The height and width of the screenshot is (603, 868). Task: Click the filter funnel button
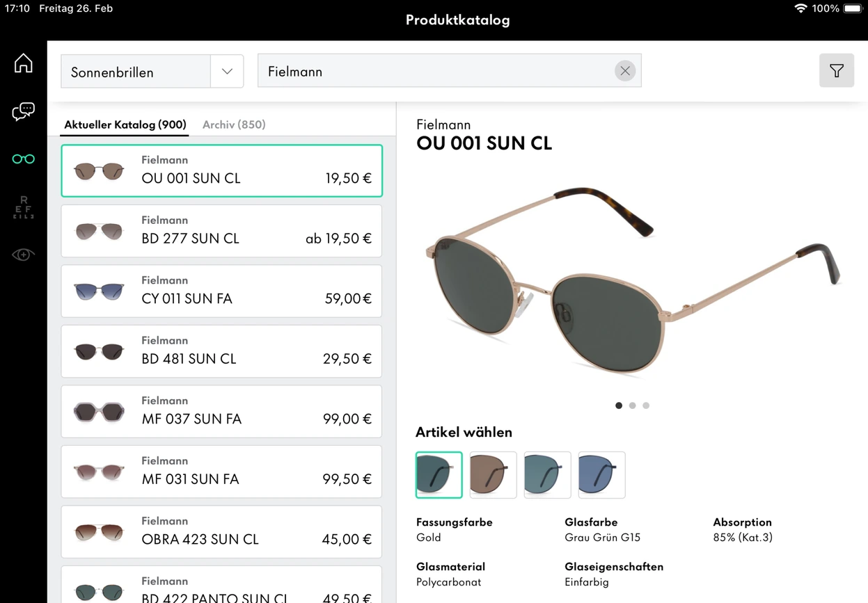tap(837, 70)
